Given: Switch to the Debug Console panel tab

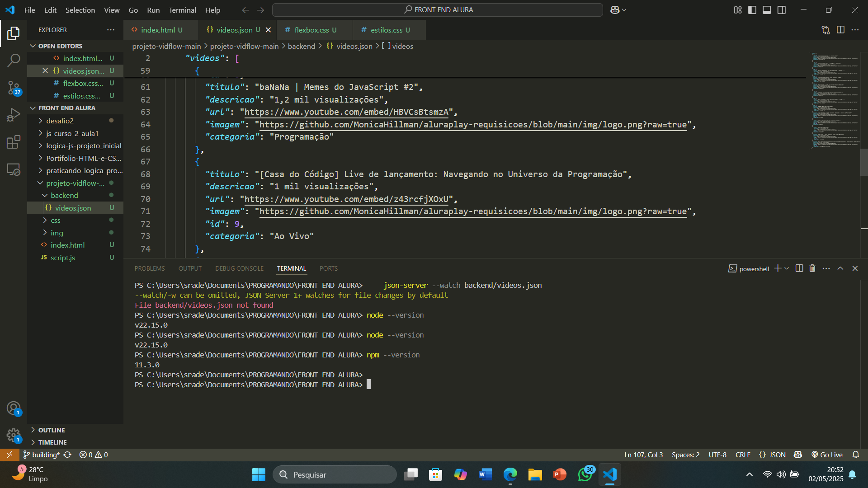Looking at the screenshot, I should (239, 268).
